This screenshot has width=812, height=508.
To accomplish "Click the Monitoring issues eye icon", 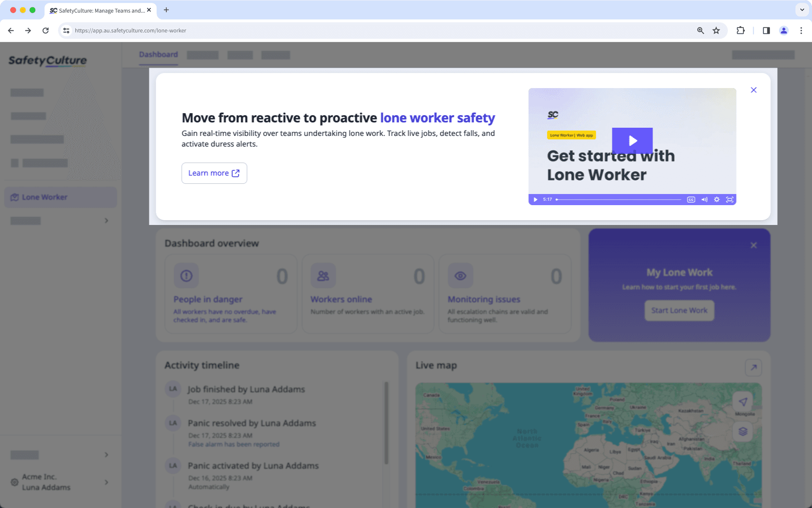I will (x=460, y=276).
